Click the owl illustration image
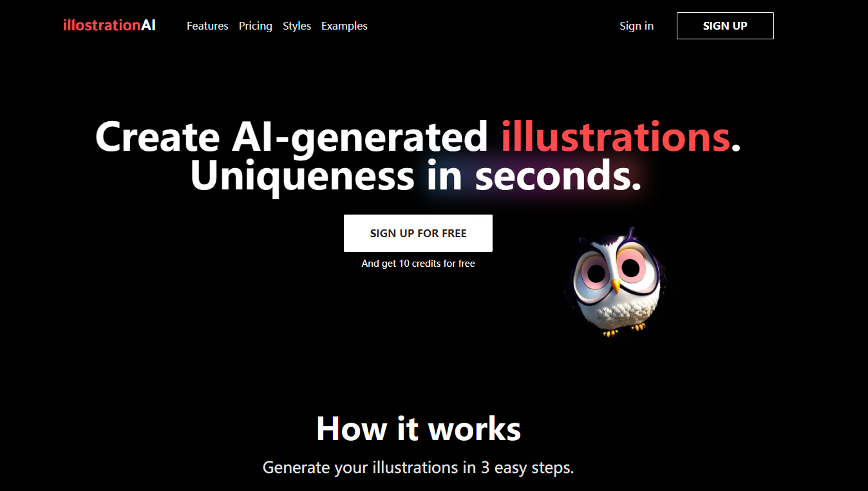The width and height of the screenshot is (868, 491). click(617, 283)
